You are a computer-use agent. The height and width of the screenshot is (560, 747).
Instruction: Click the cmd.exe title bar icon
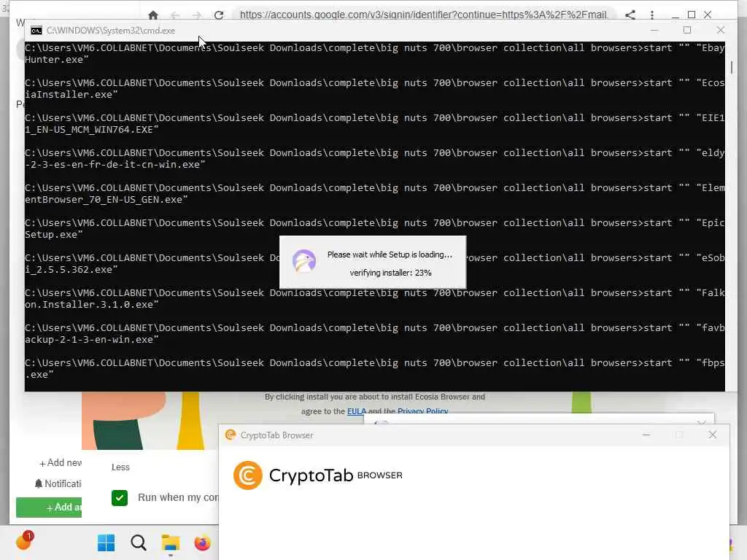[36, 31]
